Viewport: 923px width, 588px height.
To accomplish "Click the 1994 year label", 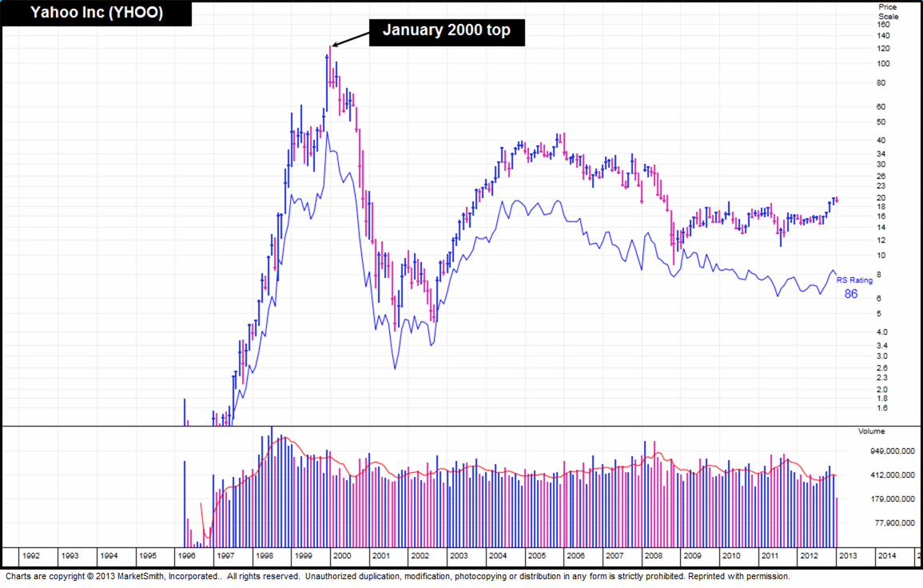I will (109, 555).
